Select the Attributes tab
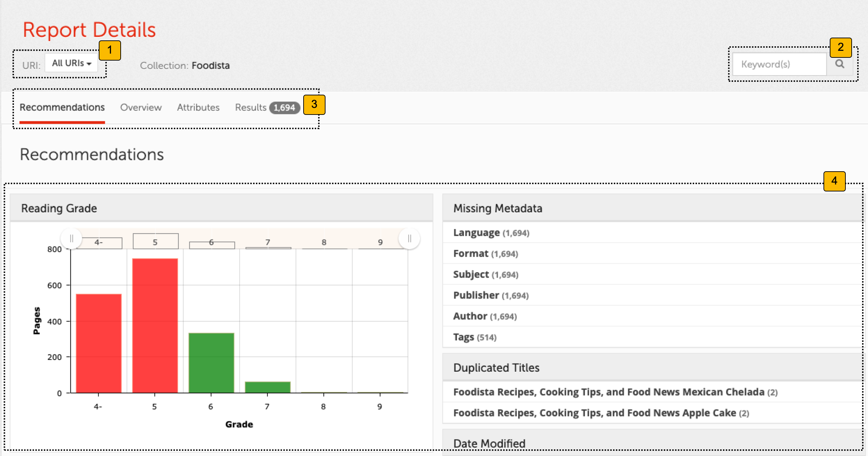The height and width of the screenshot is (456, 868). (x=198, y=108)
